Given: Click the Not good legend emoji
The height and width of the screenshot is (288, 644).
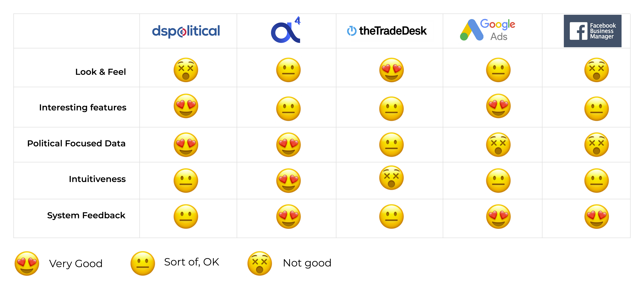Looking at the screenshot, I should click(260, 263).
